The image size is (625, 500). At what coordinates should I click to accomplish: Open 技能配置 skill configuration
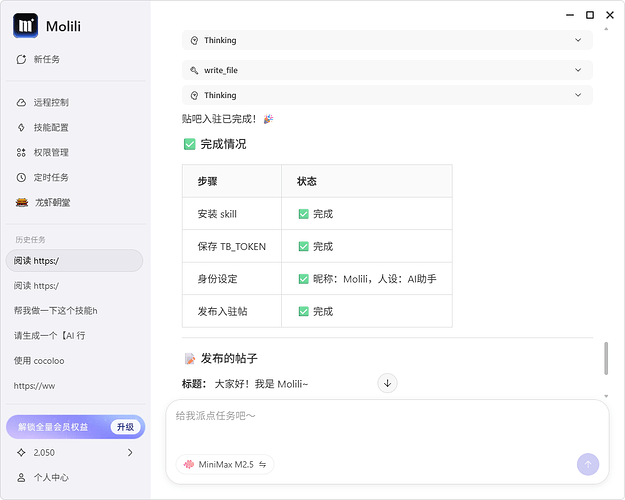coord(42,128)
